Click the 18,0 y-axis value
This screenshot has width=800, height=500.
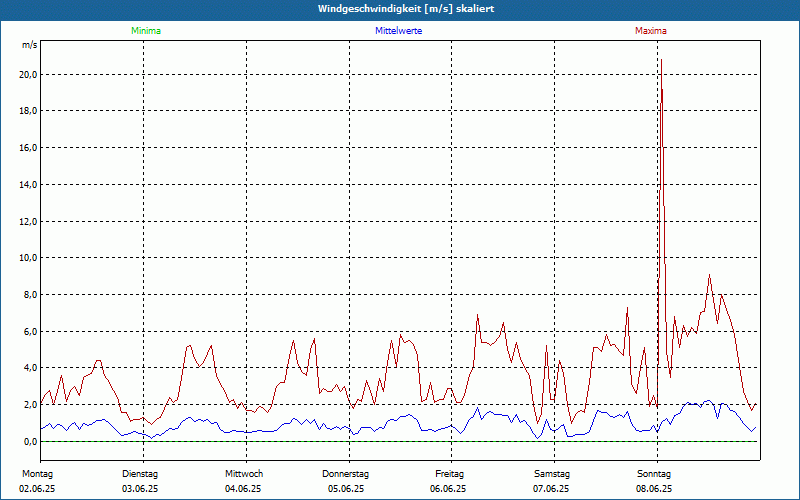coord(28,111)
